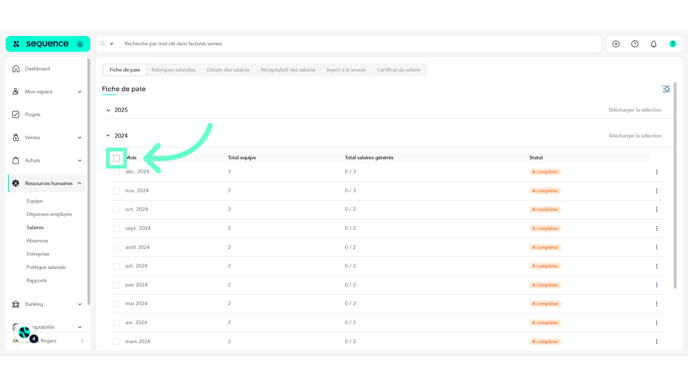Open options menu for mars 2024
This screenshot has width=688, height=387.
click(x=656, y=341)
